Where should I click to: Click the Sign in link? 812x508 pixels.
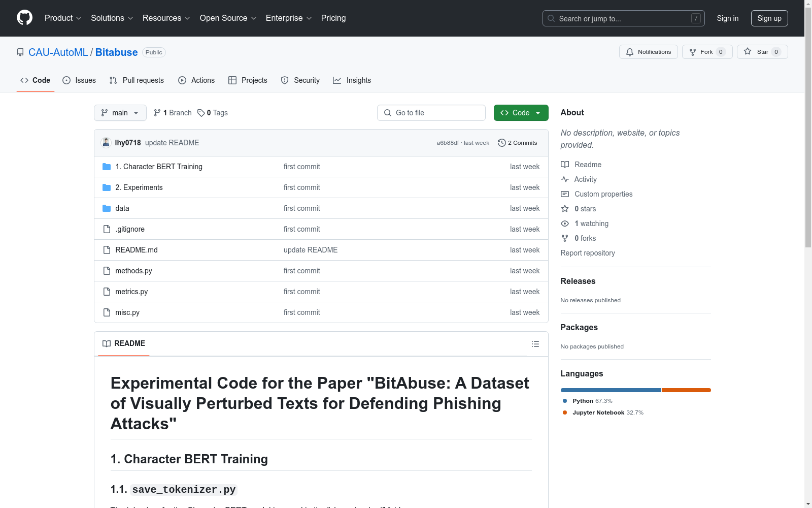728,18
